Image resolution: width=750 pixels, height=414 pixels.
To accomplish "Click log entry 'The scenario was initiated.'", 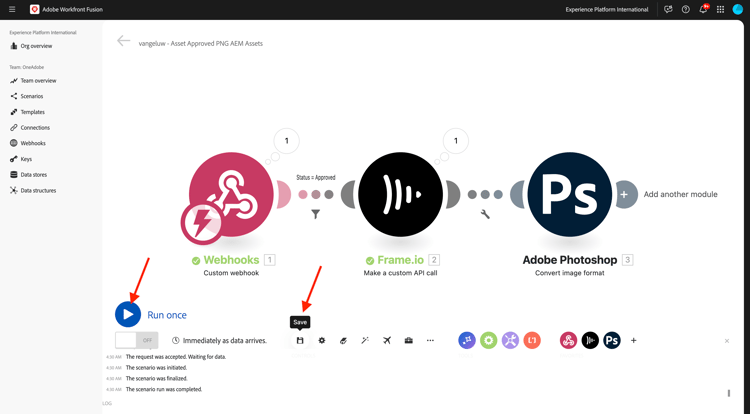I will (156, 368).
